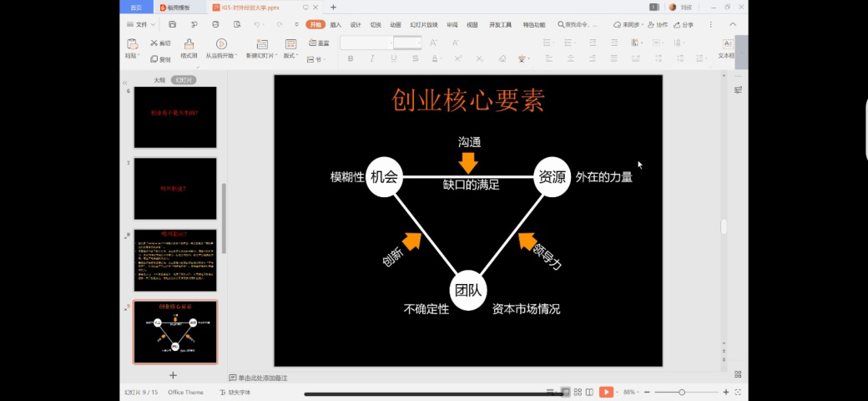
Task: Click the 重置 reset button
Action: click(320, 43)
